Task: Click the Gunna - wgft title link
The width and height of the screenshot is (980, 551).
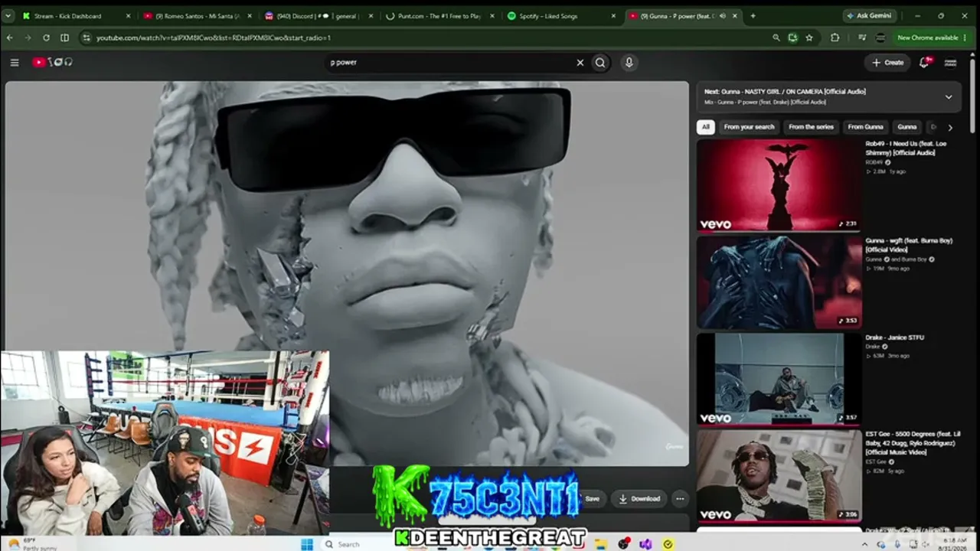Action: 909,245
